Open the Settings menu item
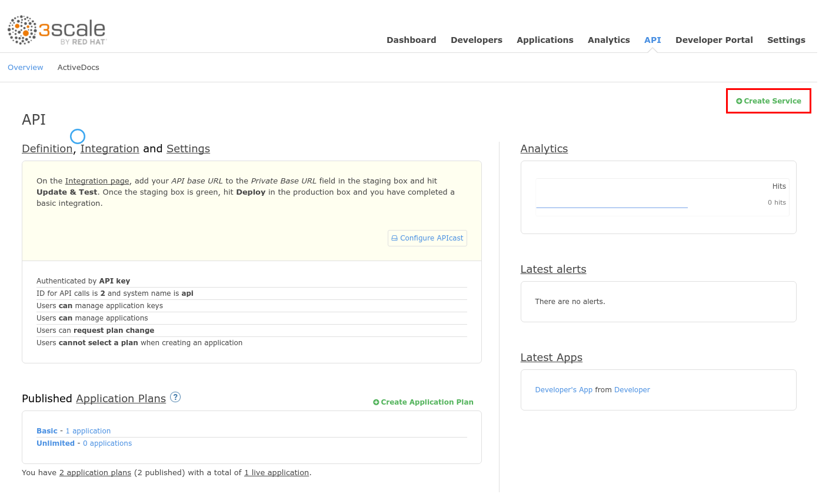The width and height of the screenshot is (829, 504). 786,40
